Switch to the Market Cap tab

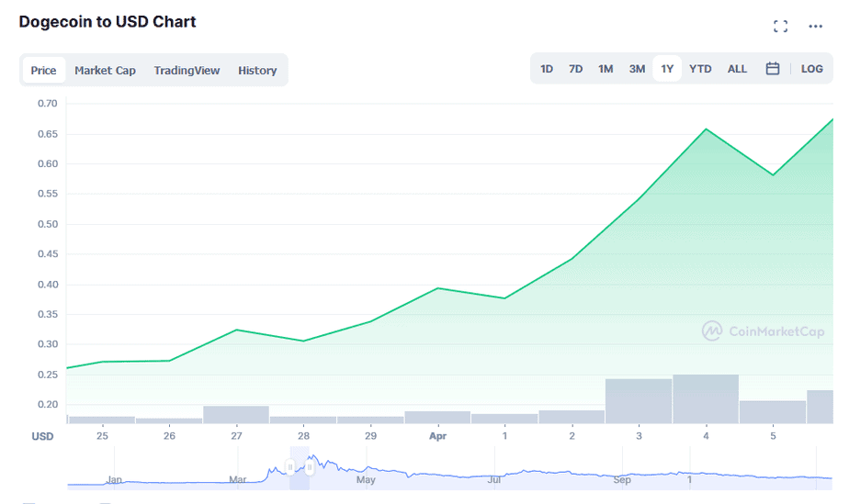[x=105, y=71]
